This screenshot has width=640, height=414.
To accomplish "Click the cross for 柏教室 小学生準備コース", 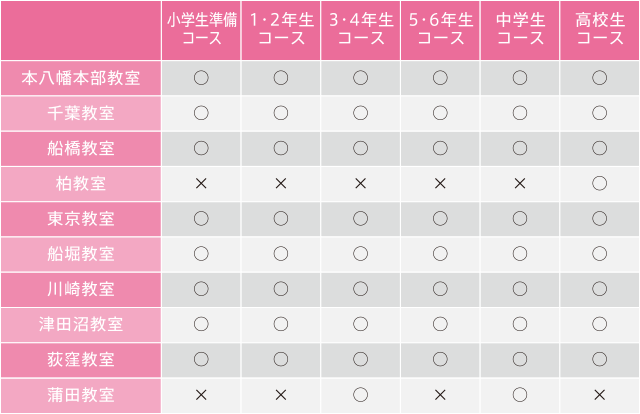I will pyautogui.click(x=201, y=184).
